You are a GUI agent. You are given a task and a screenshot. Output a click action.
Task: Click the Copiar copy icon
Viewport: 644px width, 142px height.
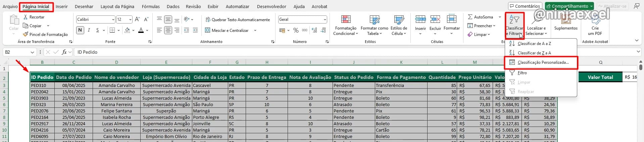(26, 26)
